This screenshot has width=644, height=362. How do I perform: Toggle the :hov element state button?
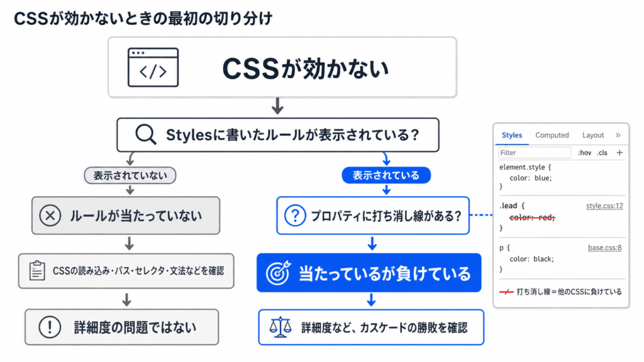(584, 153)
